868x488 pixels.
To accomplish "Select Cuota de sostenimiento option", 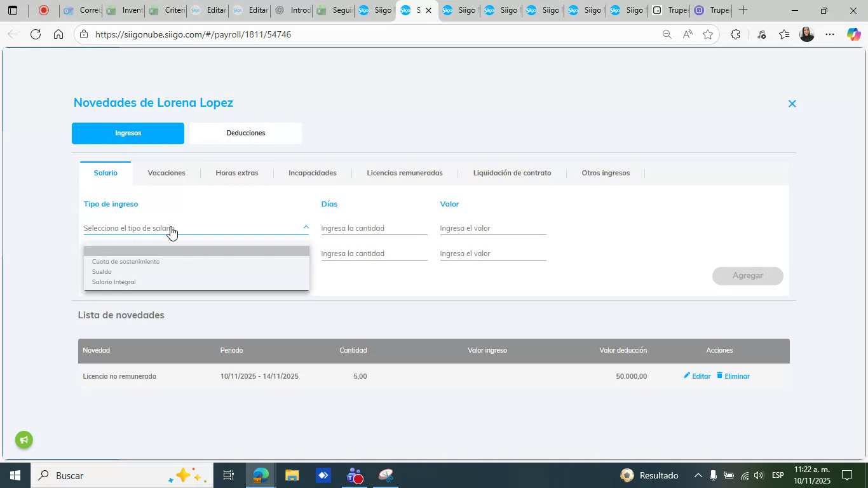I will 196,262.
